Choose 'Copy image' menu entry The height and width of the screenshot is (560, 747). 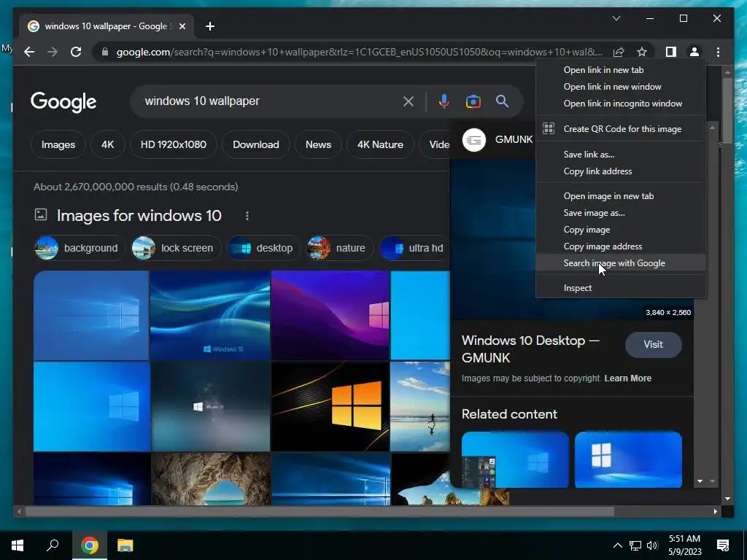(621, 230)
